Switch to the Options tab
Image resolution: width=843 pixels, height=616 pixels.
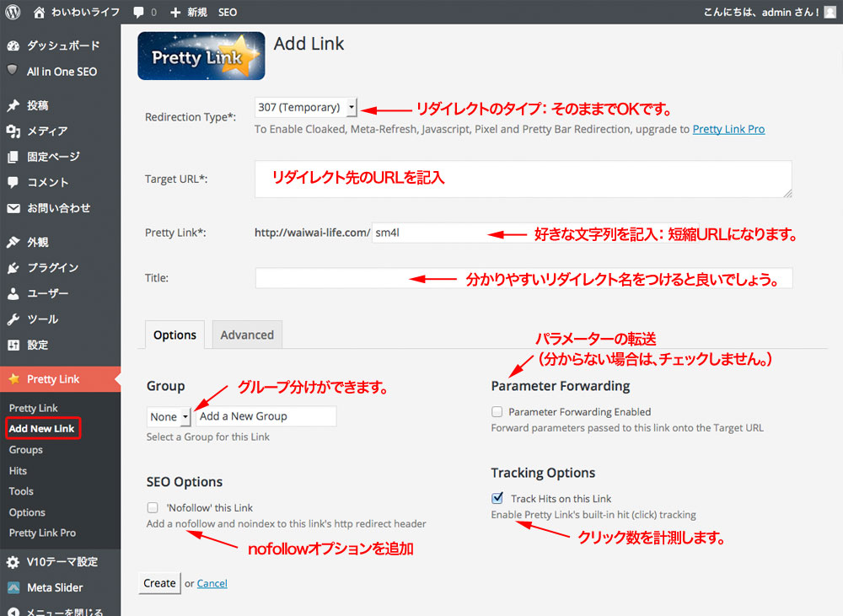click(175, 335)
